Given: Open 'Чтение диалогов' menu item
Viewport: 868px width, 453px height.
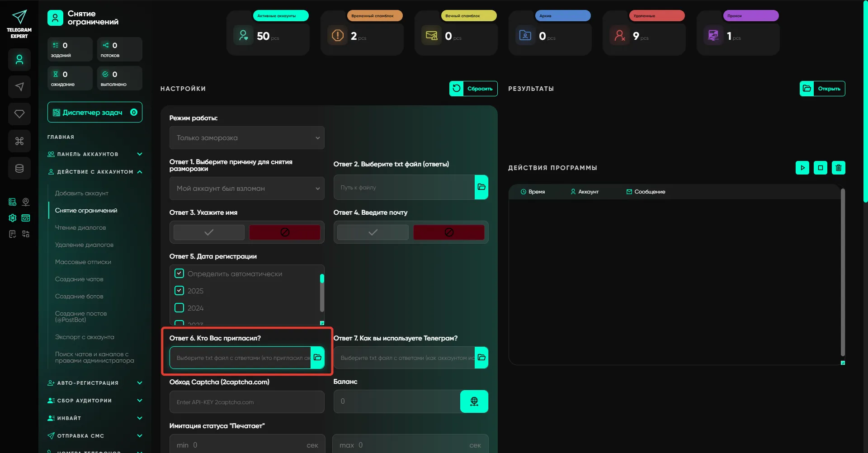Looking at the screenshot, I should pyautogui.click(x=80, y=227).
